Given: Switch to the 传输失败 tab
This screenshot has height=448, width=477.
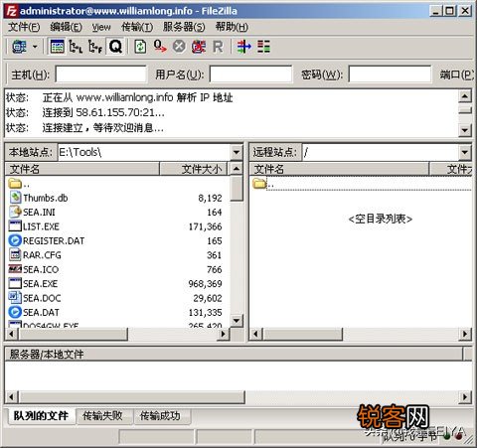Looking at the screenshot, I should (x=103, y=416).
